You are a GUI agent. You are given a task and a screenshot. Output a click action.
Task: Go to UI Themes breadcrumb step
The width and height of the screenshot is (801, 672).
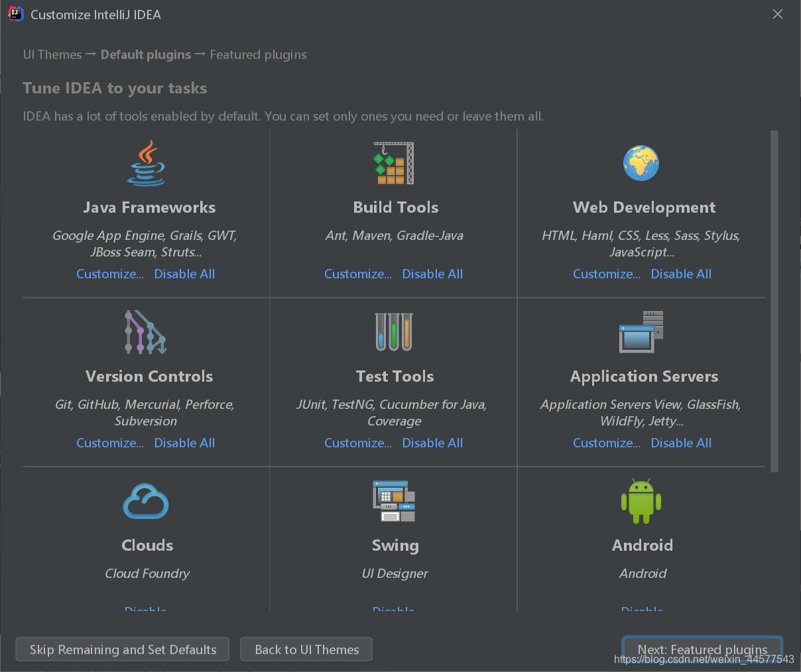point(52,55)
